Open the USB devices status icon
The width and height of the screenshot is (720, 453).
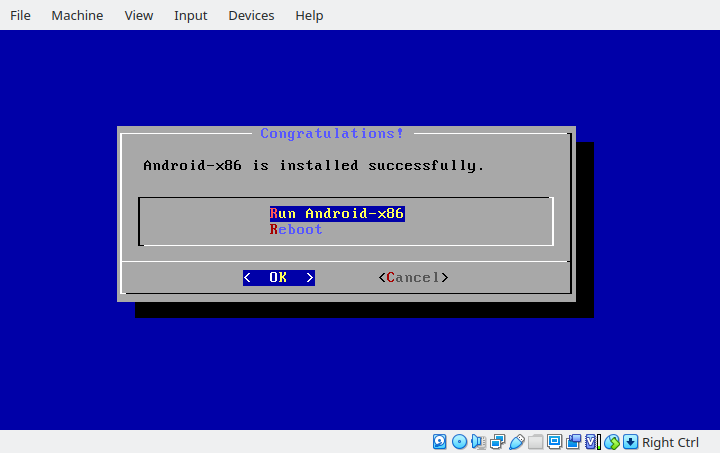tap(517, 442)
